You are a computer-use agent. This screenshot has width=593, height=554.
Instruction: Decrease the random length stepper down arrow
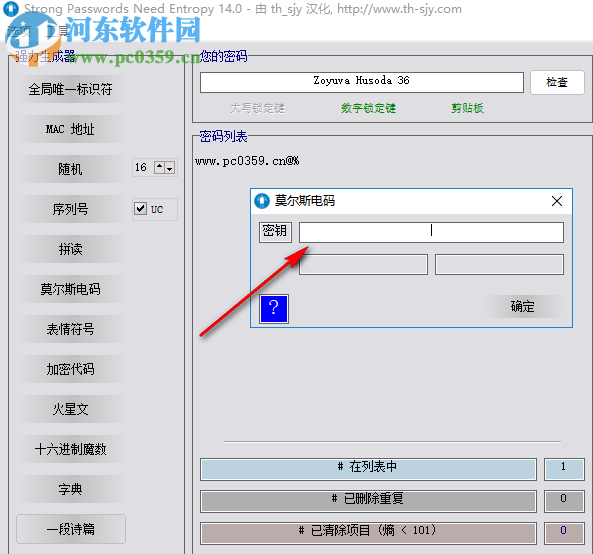click(x=170, y=168)
